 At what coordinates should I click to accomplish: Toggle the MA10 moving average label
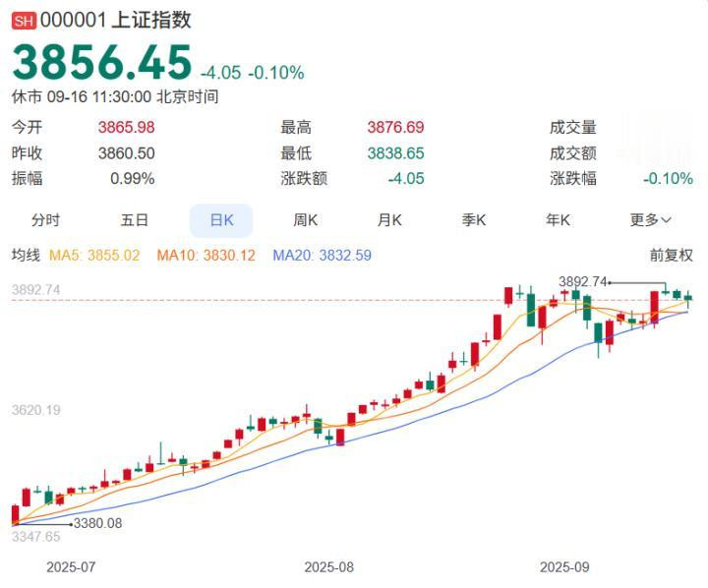[206, 256]
